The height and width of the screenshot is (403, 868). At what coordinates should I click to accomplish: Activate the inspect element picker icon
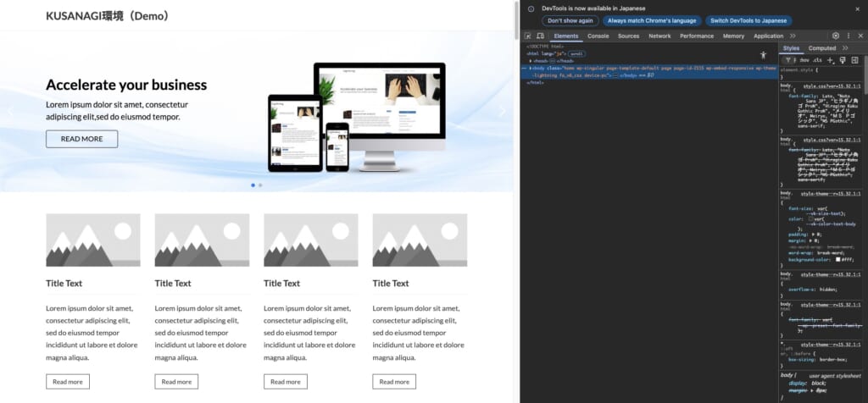click(x=527, y=36)
